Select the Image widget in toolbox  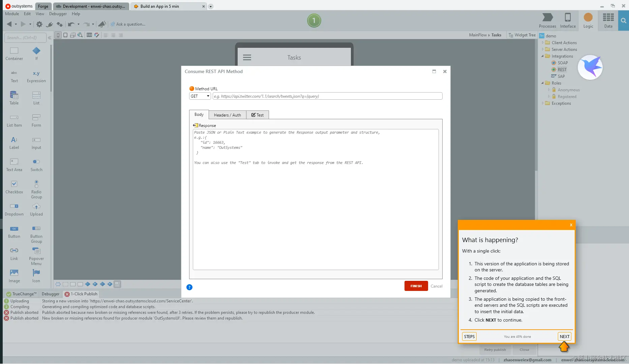tap(14, 276)
